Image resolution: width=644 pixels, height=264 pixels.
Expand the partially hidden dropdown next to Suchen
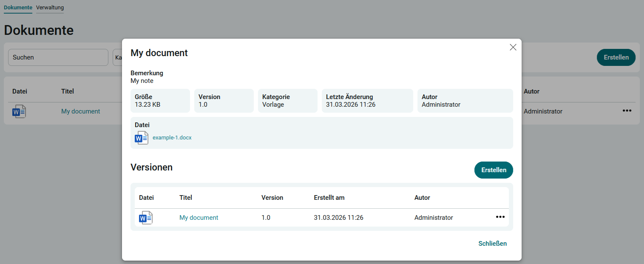click(117, 57)
